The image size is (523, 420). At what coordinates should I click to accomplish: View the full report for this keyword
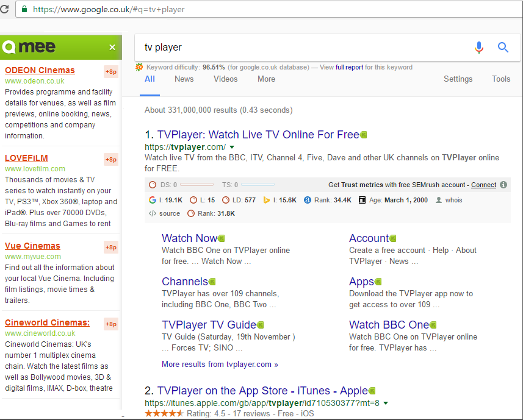click(349, 67)
